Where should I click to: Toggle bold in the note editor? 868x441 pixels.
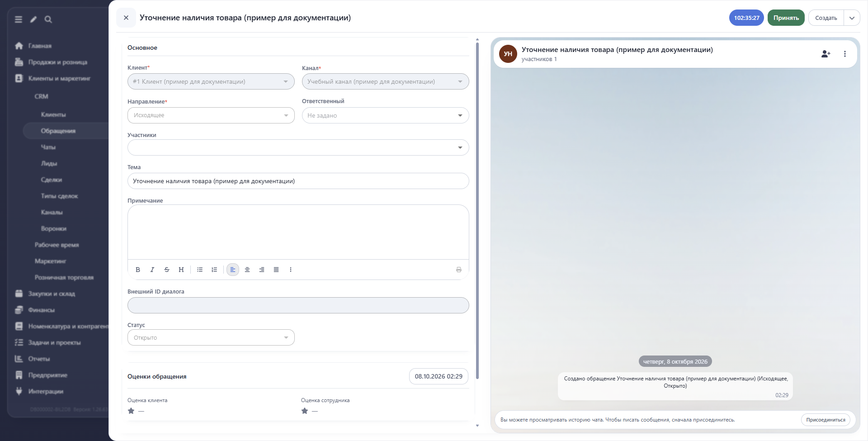(138, 270)
